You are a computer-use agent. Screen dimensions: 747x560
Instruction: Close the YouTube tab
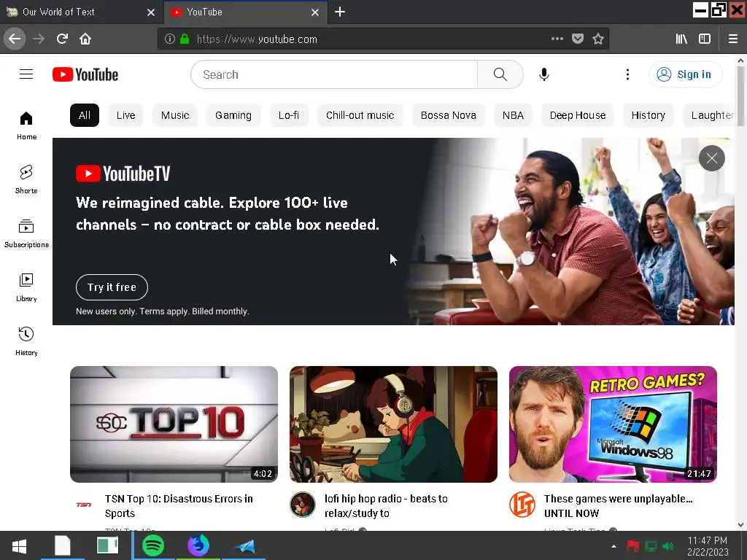click(x=315, y=12)
